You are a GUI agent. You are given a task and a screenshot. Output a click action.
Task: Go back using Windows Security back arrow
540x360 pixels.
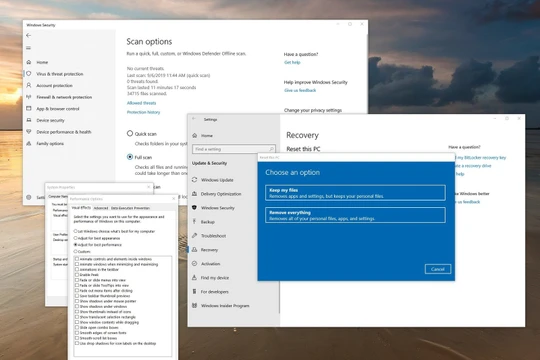[29, 35]
